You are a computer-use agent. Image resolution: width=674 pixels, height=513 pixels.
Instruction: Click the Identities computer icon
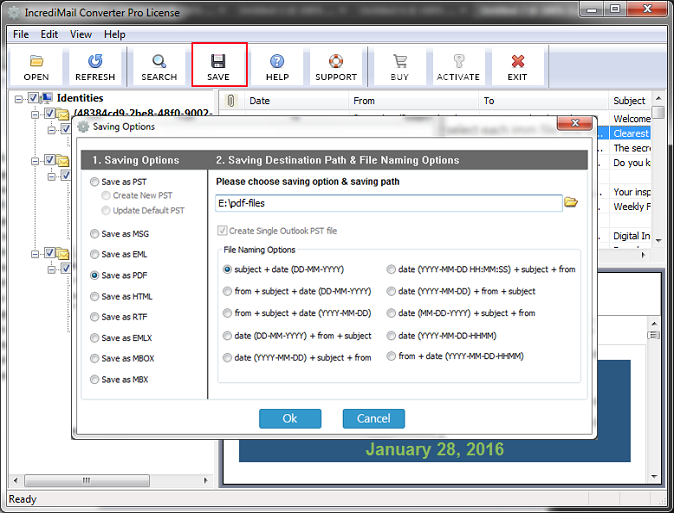pyautogui.click(x=46, y=98)
